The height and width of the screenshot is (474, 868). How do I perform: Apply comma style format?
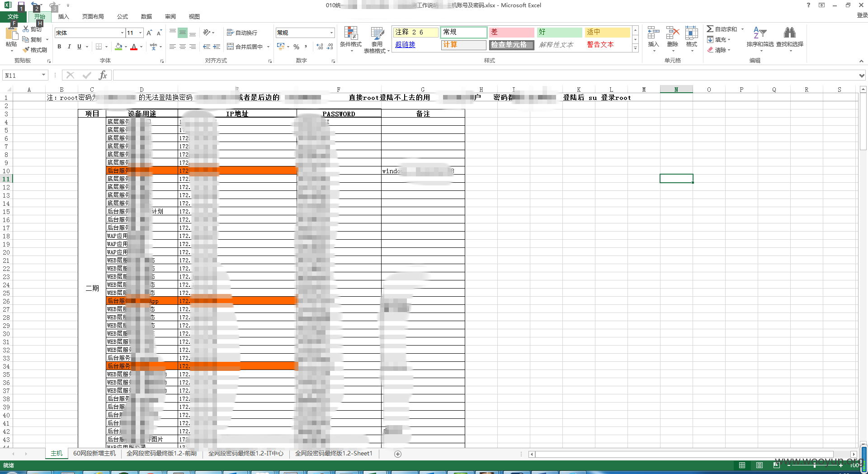(306, 47)
